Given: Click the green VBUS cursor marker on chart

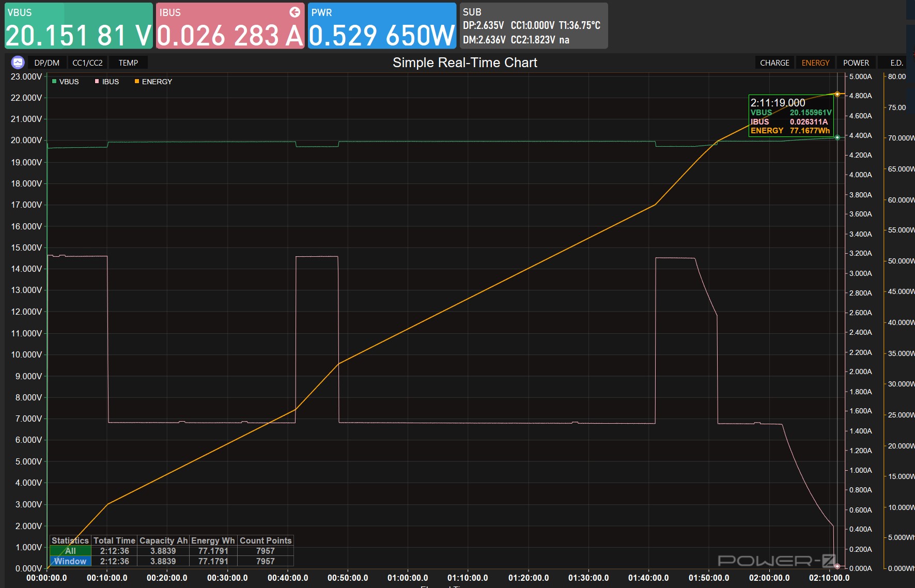Looking at the screenshot, I should (x=837, y=137).
